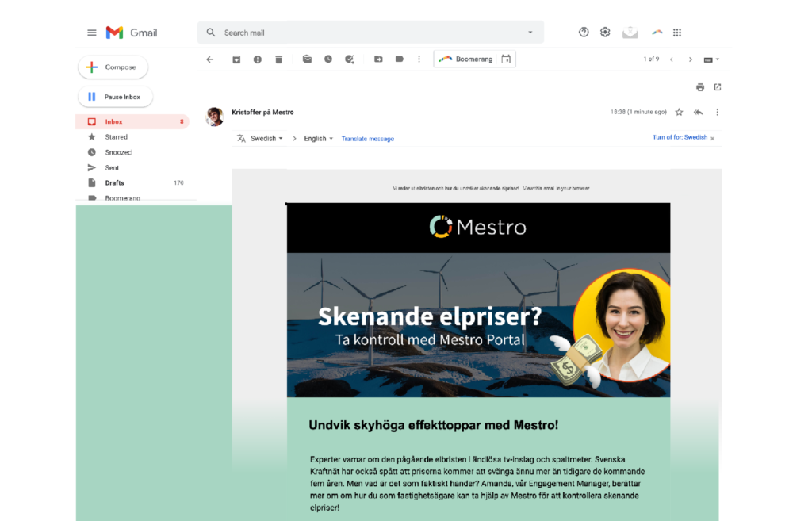Snooze the email with the clock icon

pyautogui.click(x=327, y=59)
